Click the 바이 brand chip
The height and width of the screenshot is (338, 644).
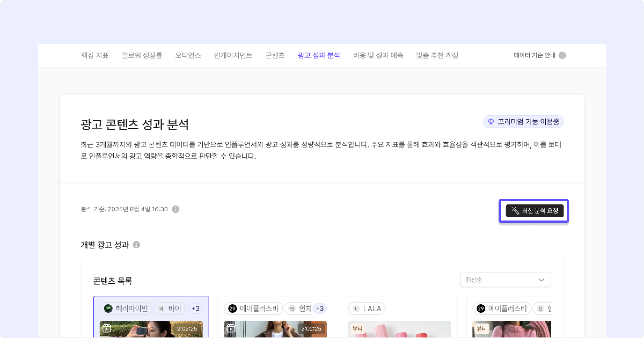pos(170,308)
